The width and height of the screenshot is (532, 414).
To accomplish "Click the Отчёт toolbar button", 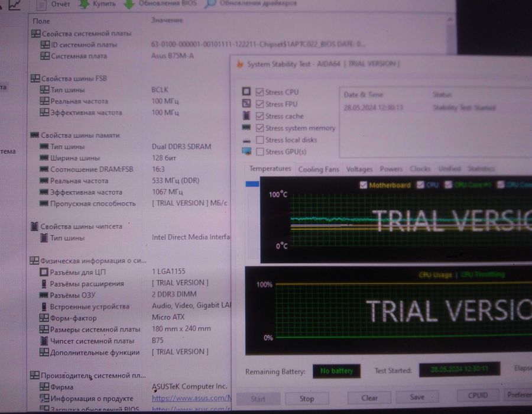I will point(54,4).
